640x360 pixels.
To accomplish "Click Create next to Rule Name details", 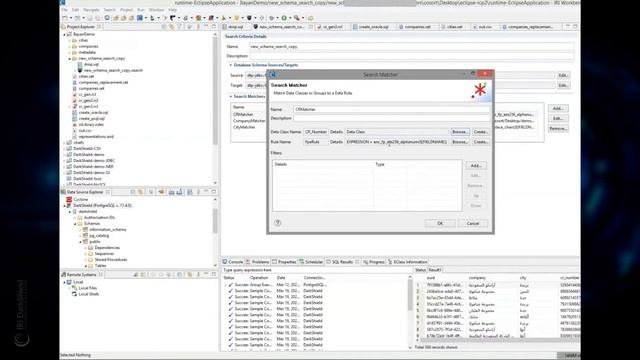I will coord(480,142).
